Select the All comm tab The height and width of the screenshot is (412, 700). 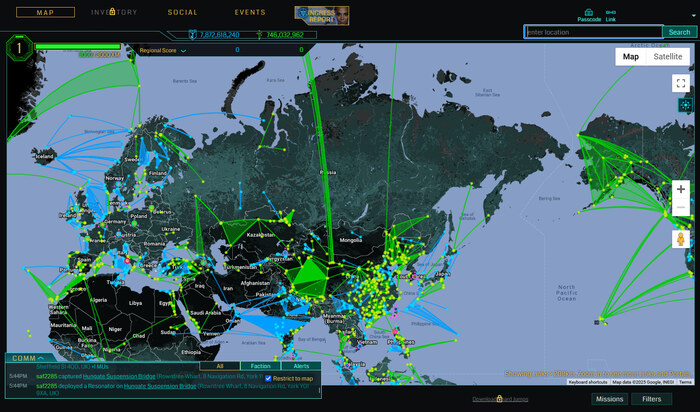click(220, 366)
